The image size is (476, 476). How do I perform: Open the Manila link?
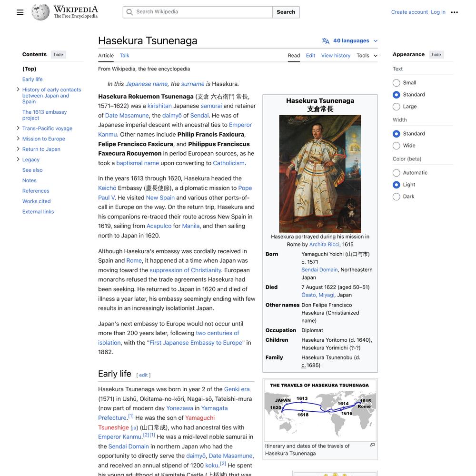191,226
